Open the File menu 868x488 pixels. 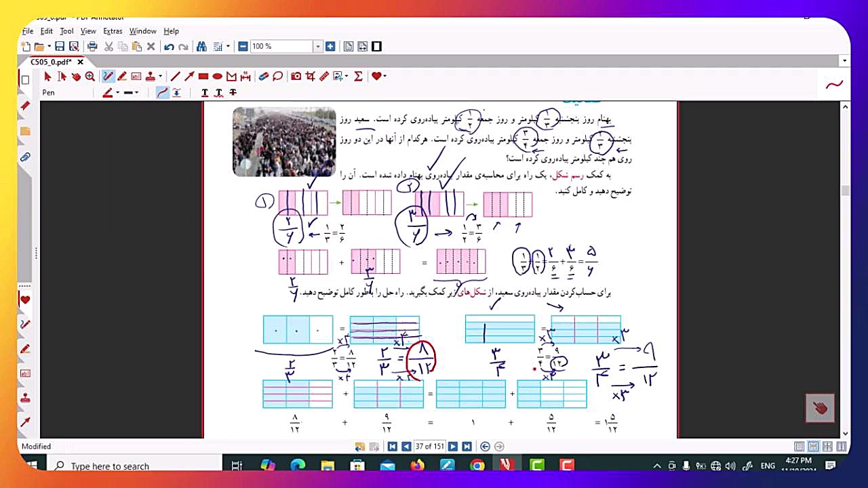click(x=28, y=31)
